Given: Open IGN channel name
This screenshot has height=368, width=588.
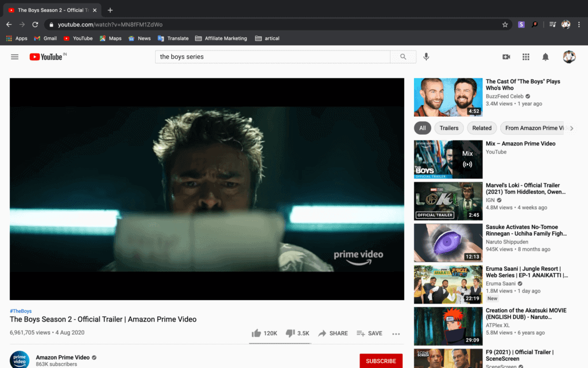Looking at the screenshot, I should 490,200.
